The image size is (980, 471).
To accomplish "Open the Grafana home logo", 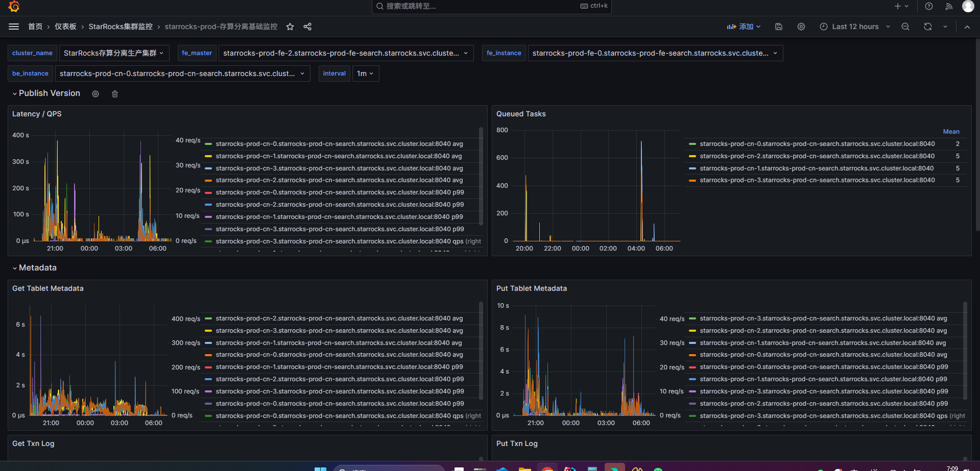I will coord(14,6).
